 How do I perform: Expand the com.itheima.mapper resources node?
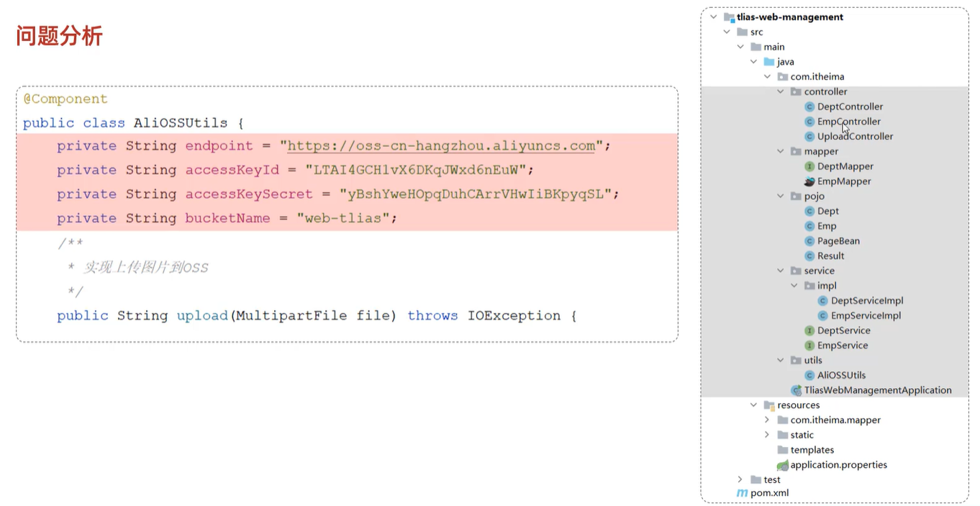click(x=767, y=420)
